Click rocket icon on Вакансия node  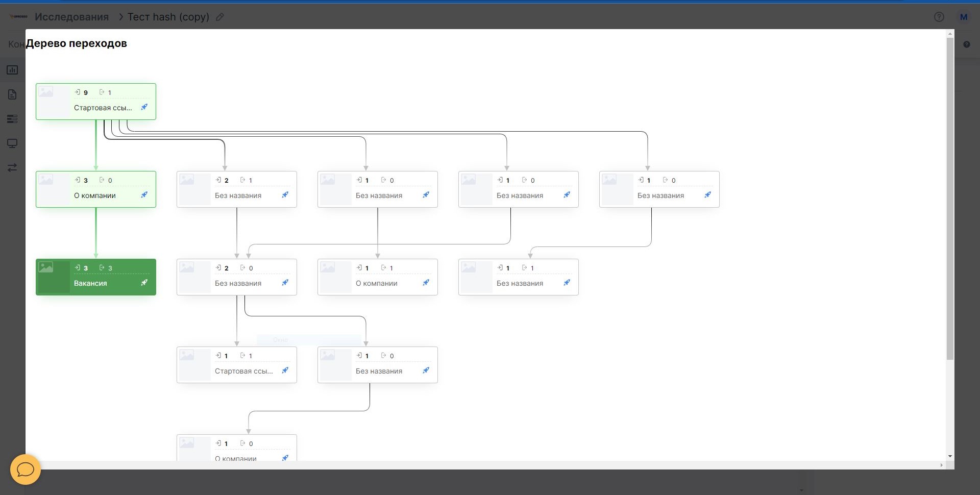[144, 282]
